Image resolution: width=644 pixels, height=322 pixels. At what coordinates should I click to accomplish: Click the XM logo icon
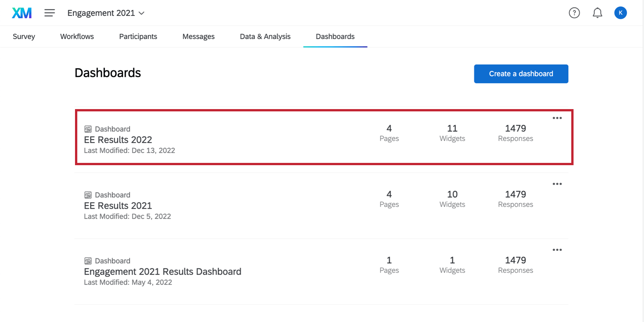click(x=22, y=13)
